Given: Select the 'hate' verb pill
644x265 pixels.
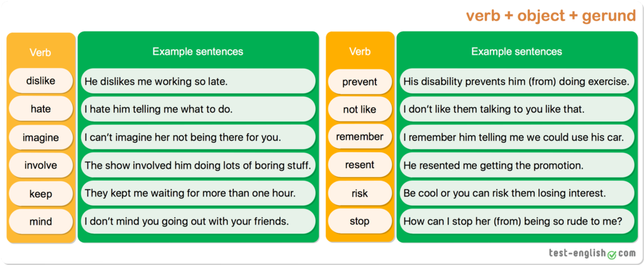Looking at the screenshot, I should pyautogui.click(x=41, y=109).
